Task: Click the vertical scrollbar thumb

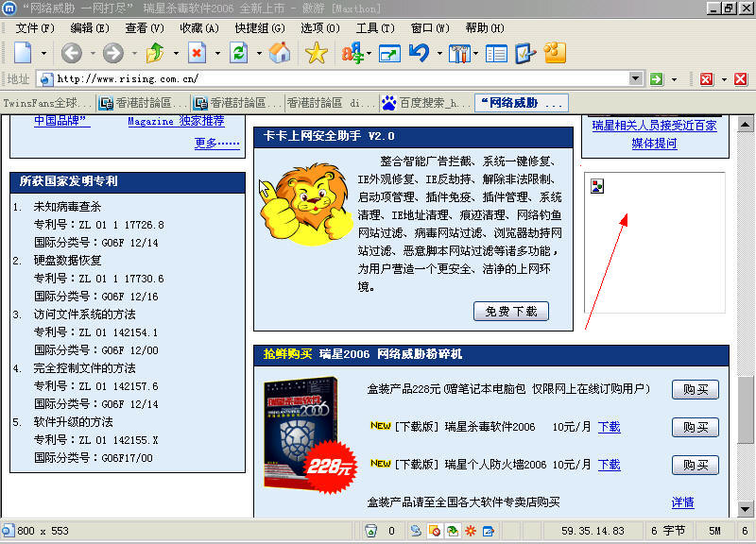Action: coord(746,409)
